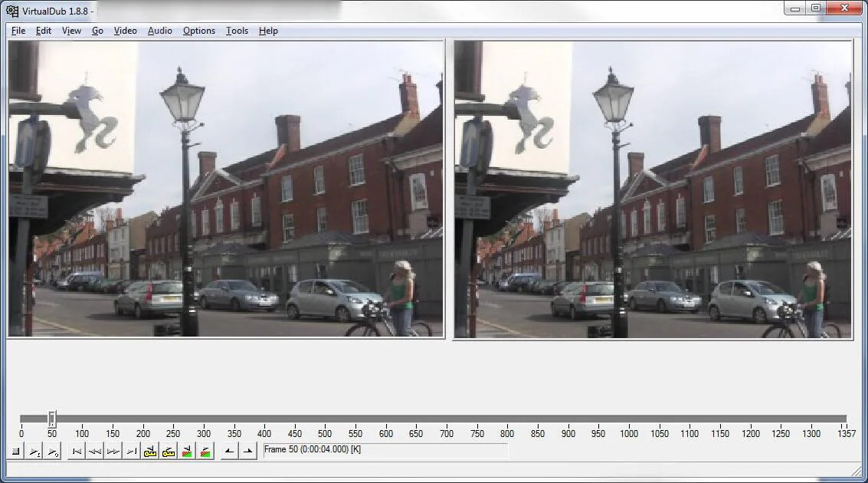Open the Help menu
Image resolution: width=868 pixels, height=483 pixels.
(x=268, y=31)
